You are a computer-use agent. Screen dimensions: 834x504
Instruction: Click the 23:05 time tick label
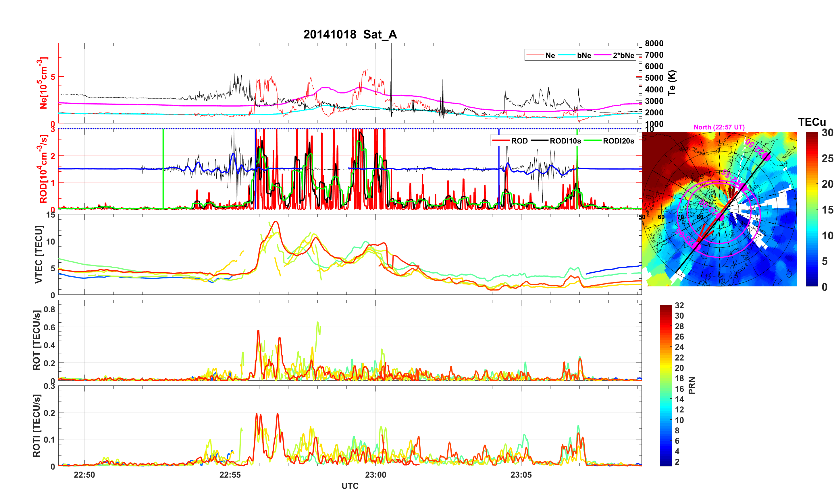coord(521,474)
